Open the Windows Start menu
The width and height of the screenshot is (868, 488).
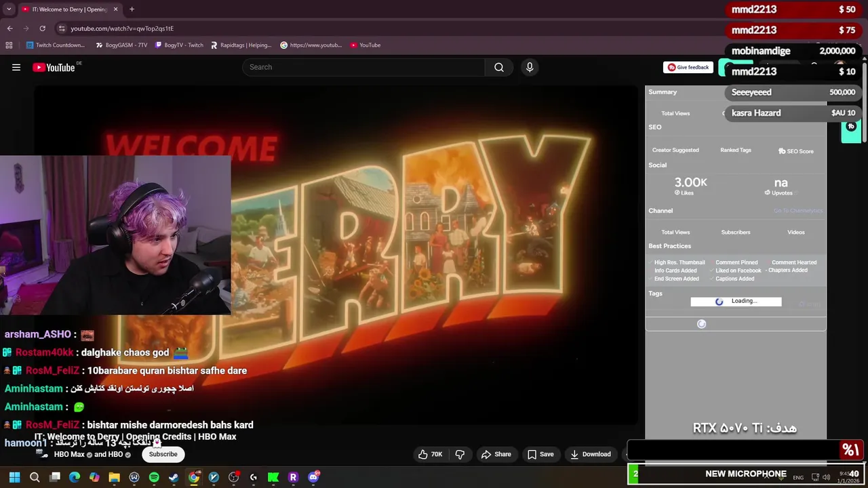pos(15,477)
